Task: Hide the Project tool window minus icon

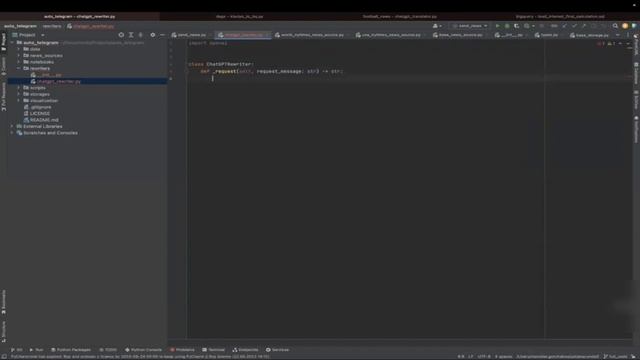Action: point(162,35)
